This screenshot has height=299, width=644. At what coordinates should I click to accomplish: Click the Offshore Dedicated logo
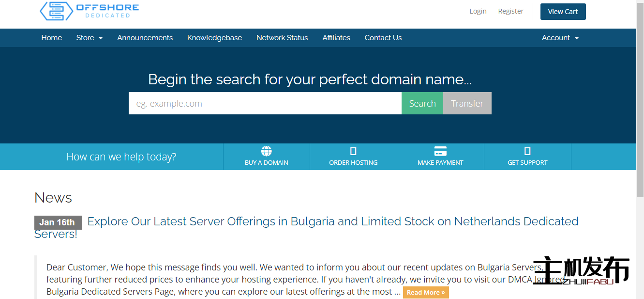coord(89,11)
